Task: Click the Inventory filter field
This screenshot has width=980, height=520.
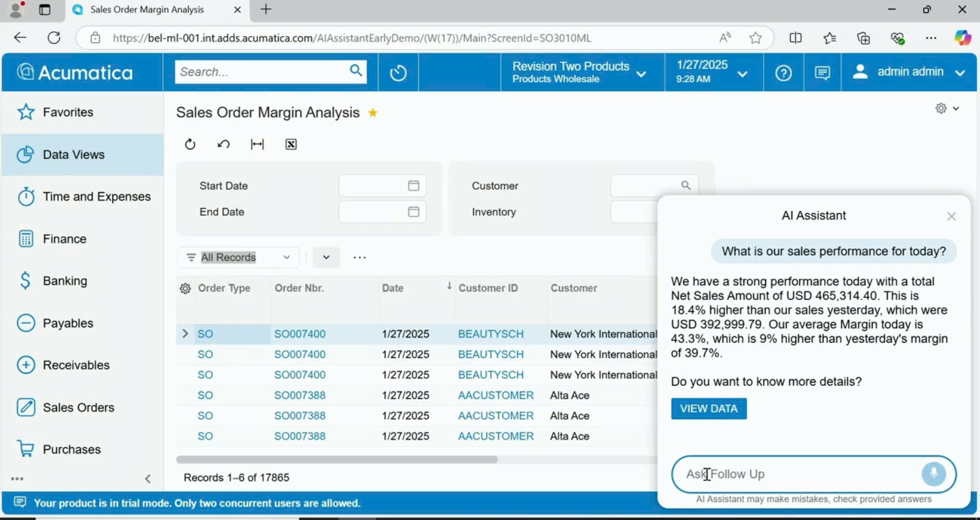Action: (634, 212)
